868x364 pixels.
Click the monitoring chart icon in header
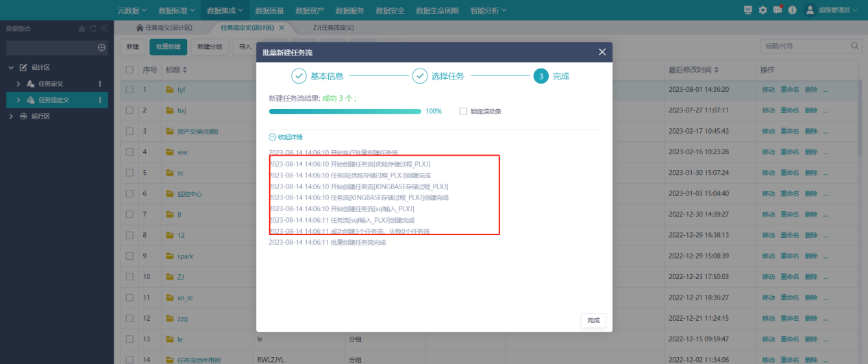[x=747, y=10]
